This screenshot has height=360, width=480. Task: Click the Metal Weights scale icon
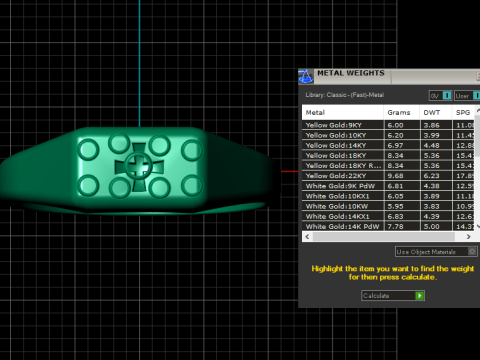[306, 77]
